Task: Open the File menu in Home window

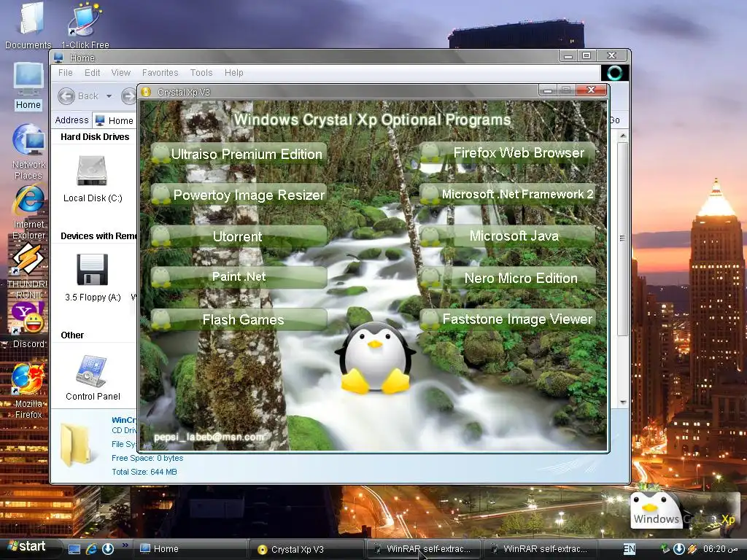Action: tap(65, 73)
